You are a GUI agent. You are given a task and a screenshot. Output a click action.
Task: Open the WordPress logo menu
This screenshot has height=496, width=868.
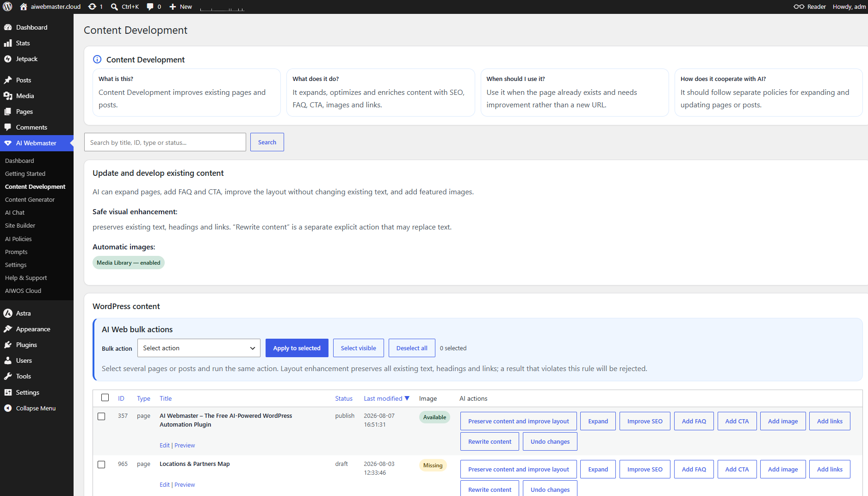tap(7, 6)
